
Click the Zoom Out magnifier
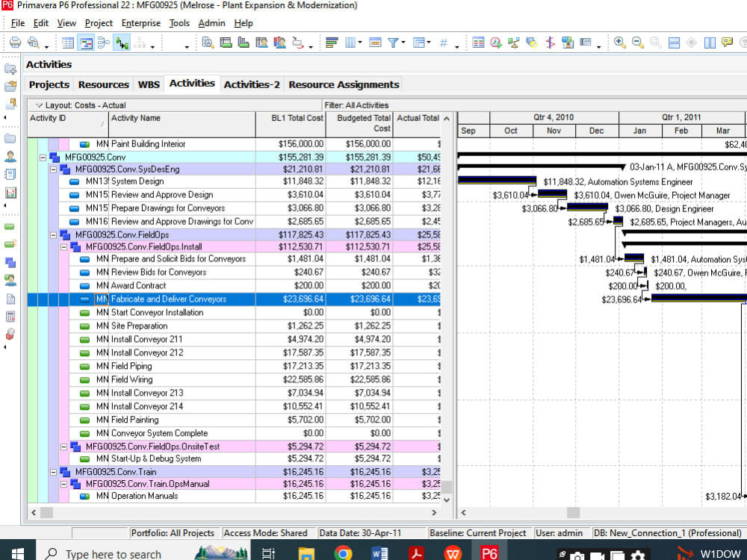(638, 43)
